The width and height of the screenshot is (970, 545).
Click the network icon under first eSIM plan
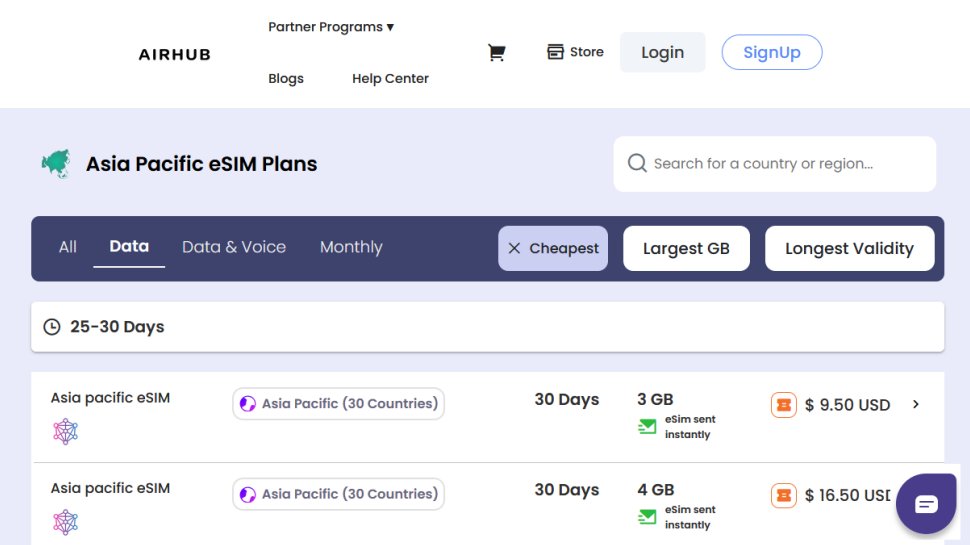65,432
